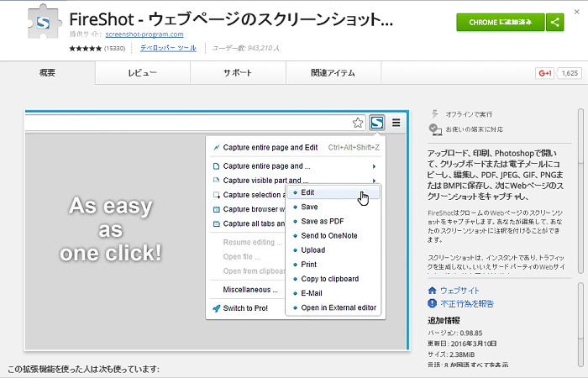
Task: Click the description panel scrollbar
Action: pyautogui.click(x=581, y=192)
